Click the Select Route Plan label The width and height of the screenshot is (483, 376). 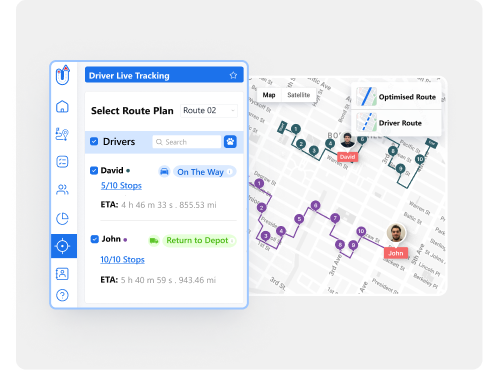[132, 111]
